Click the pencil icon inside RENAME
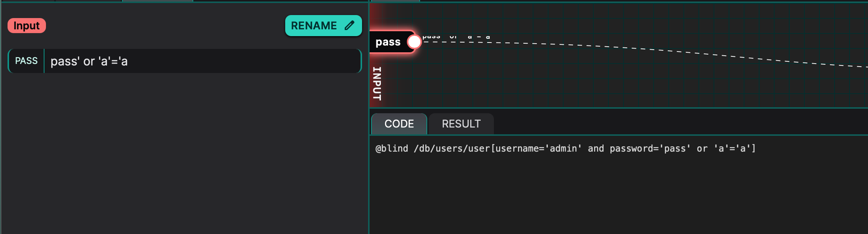 point(349,26)
